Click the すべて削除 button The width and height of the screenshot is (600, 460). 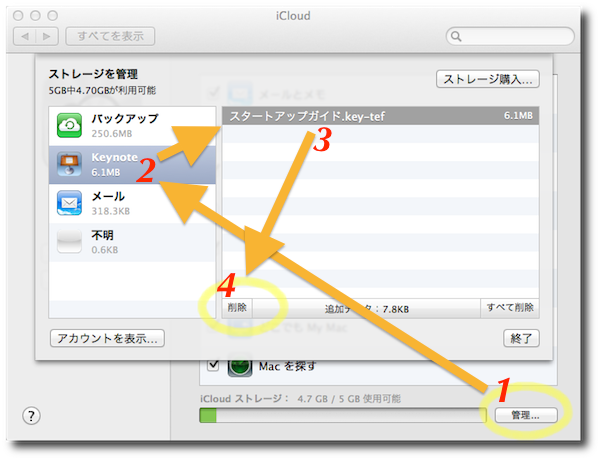(510, 308)
